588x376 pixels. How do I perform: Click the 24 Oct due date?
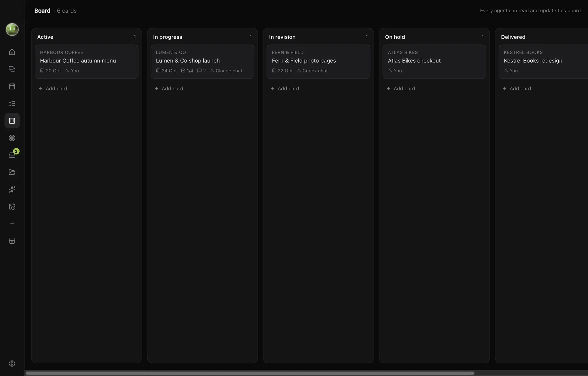(166, 71)
